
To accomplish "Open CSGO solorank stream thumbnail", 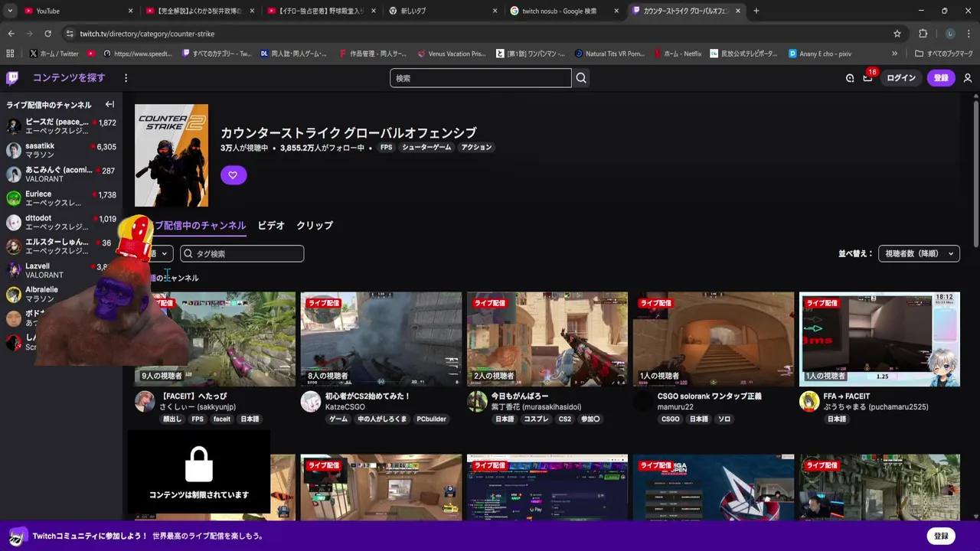I will click(x=714, y=338).
